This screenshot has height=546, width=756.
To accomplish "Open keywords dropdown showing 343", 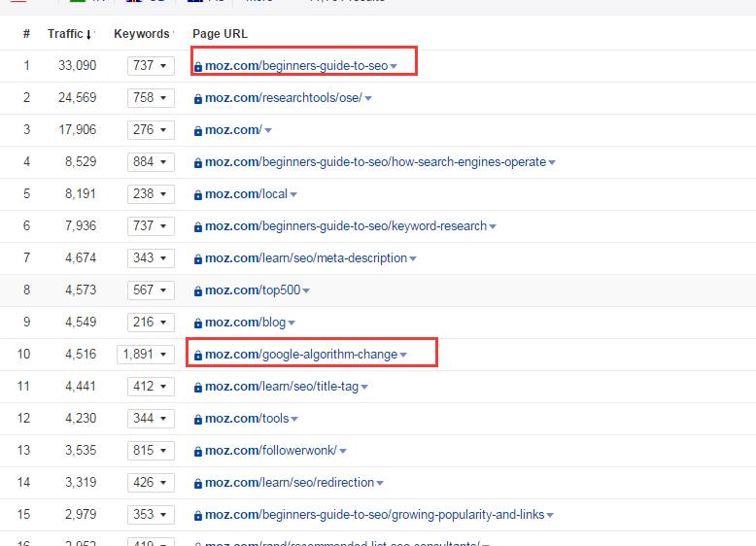I will [x=151, y=257].
